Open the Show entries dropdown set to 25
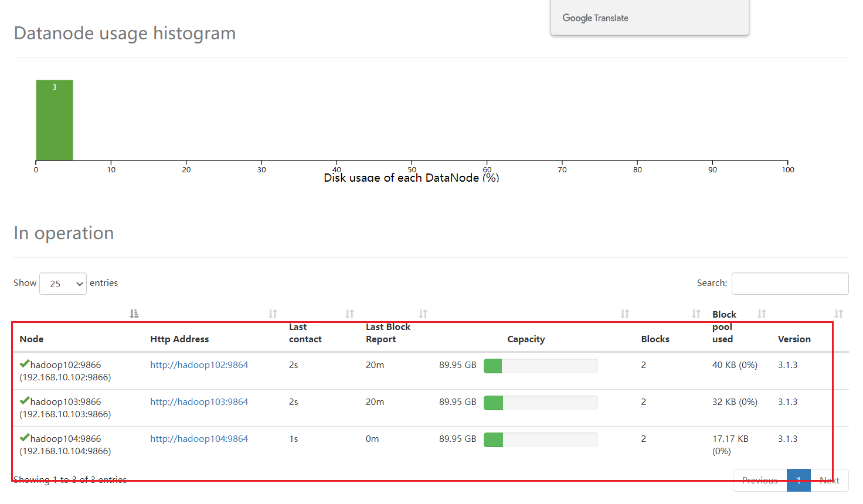This screenshot has width=863, height=504. [63, 284]
